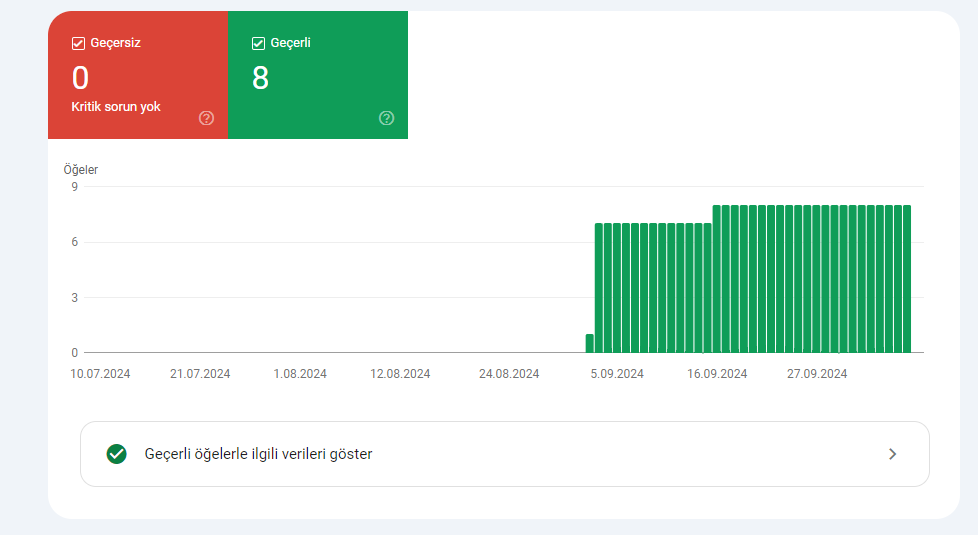
Task: Select the red Geçersiz summary card
Action: click(x=138, y=75)
